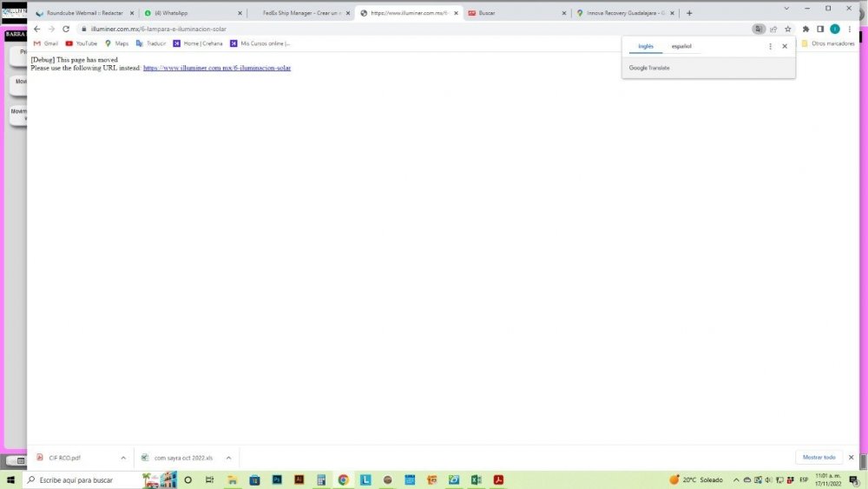
Task: Open the YouTube bookmark
Action: [x=81, y=43]
